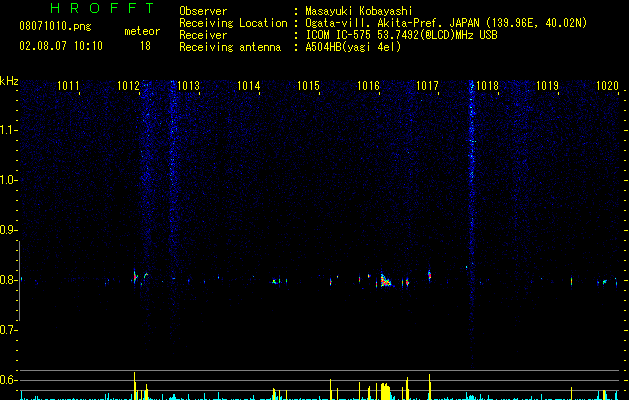Click the Receiving Location label
Screen dimensions: 629x400
point(233,23)
